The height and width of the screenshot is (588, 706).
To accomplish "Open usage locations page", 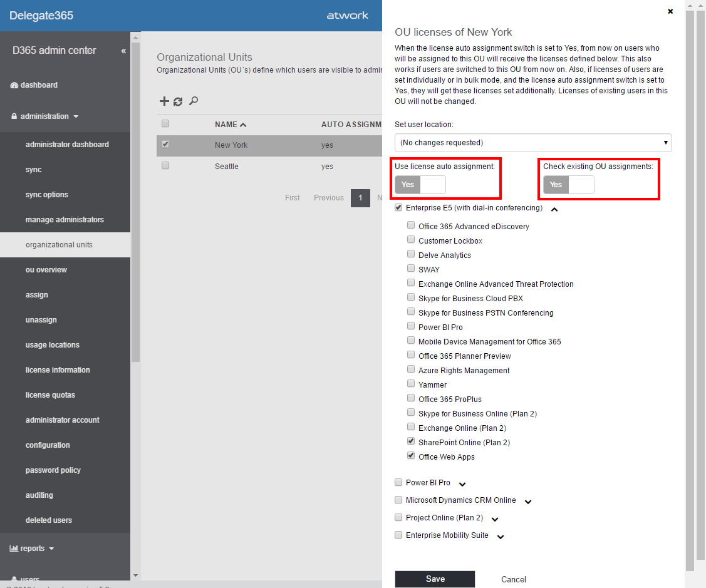I will pos(52,345).
